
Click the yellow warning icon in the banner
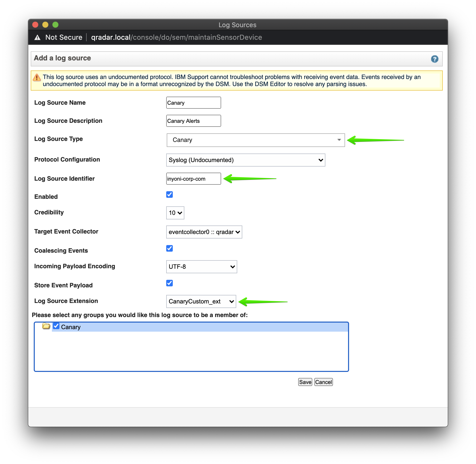37,78
